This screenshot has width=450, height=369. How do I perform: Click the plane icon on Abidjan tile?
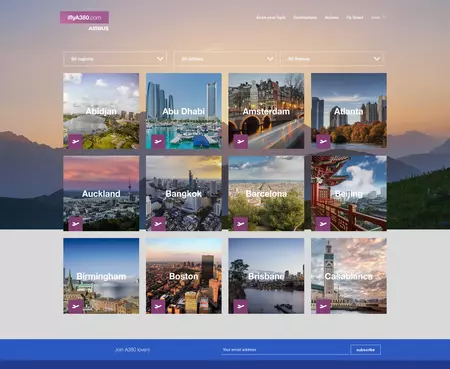pos(75,141)
